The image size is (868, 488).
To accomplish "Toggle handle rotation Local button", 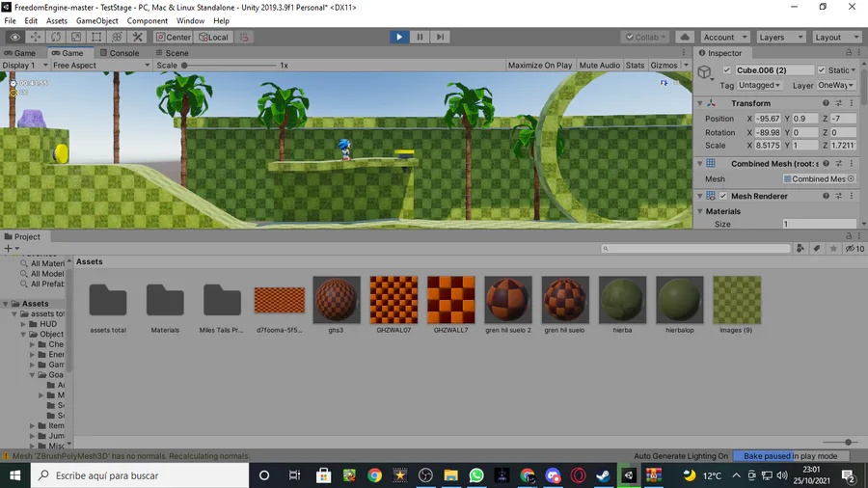I will (x=213, y=37).
